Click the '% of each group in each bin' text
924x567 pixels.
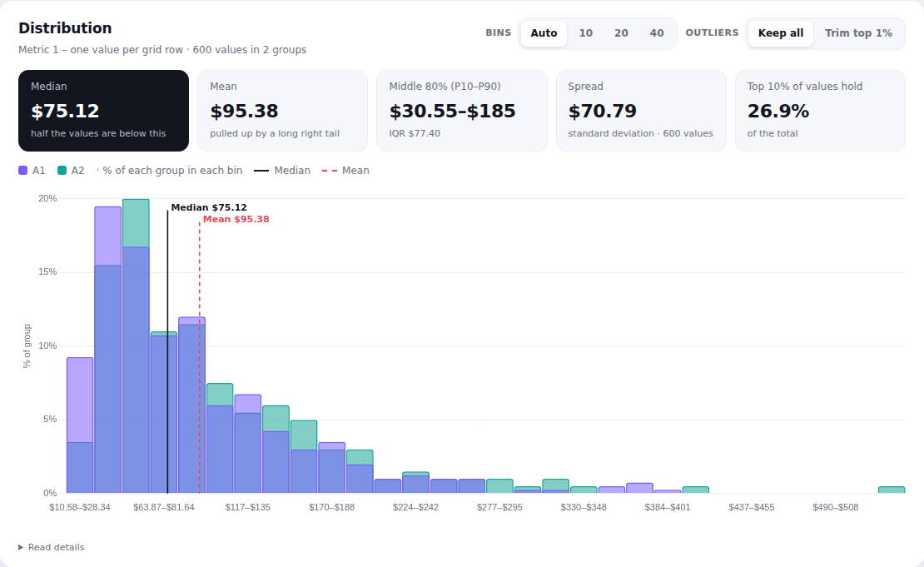click(x=172, y=171)
